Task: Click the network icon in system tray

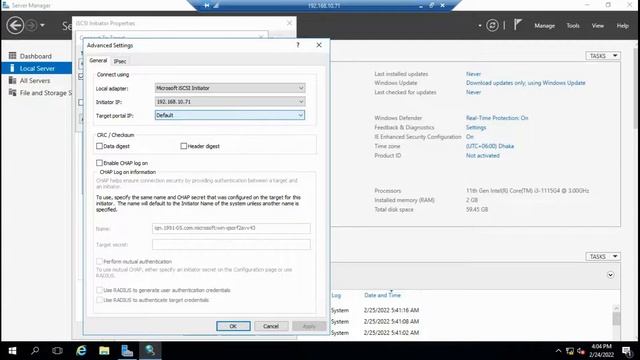Action: click(570, 351)
